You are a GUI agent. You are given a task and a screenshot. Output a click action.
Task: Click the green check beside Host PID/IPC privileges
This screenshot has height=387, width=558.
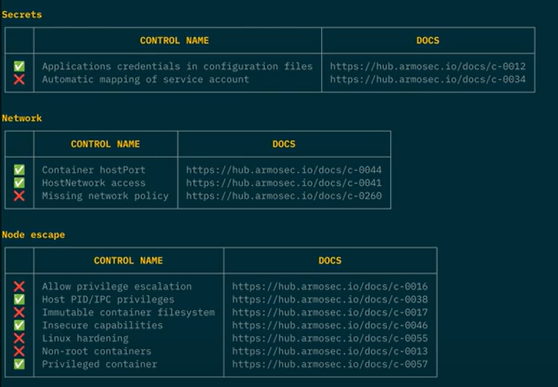click(19, 299)
